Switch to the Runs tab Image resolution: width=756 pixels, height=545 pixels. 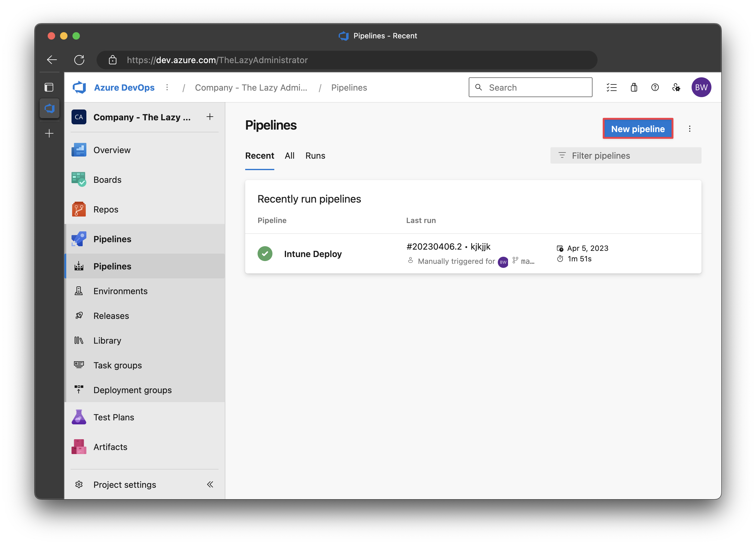315,156
